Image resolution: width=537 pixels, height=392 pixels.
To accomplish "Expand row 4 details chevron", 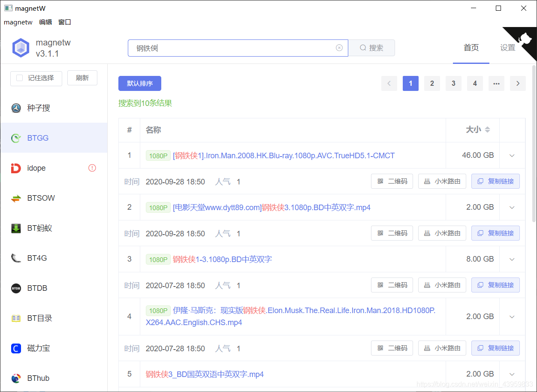I will (x=512, y=317).
